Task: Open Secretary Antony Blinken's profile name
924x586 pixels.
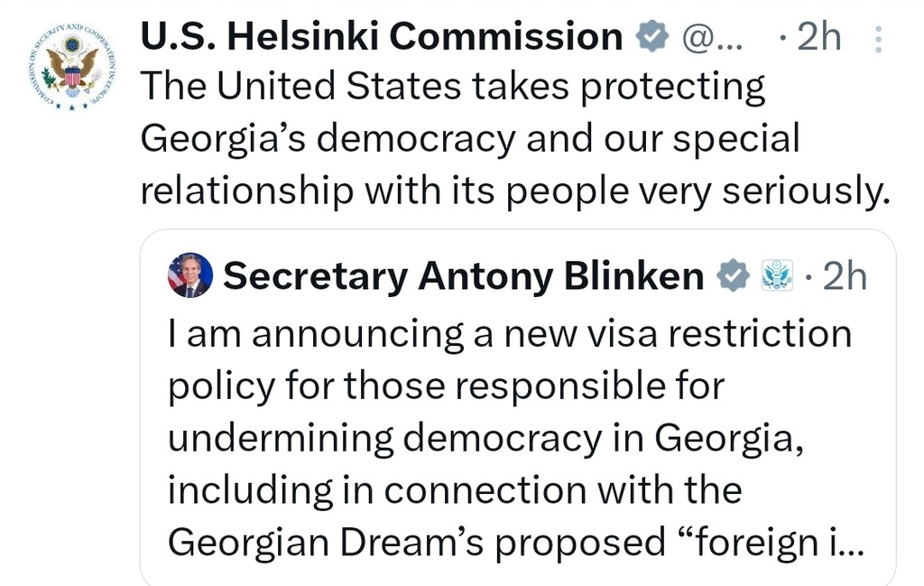Action: click(x=464, y=276)
